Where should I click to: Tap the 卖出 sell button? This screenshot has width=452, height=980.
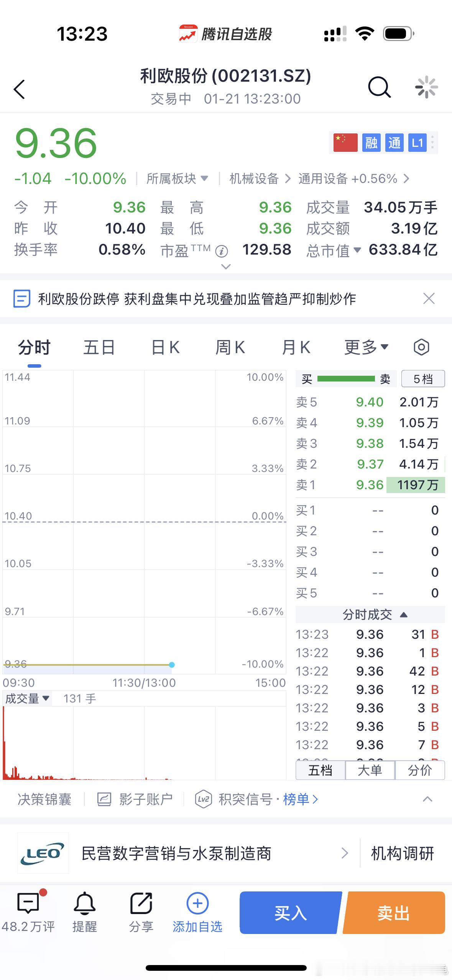tap(394, 913)
